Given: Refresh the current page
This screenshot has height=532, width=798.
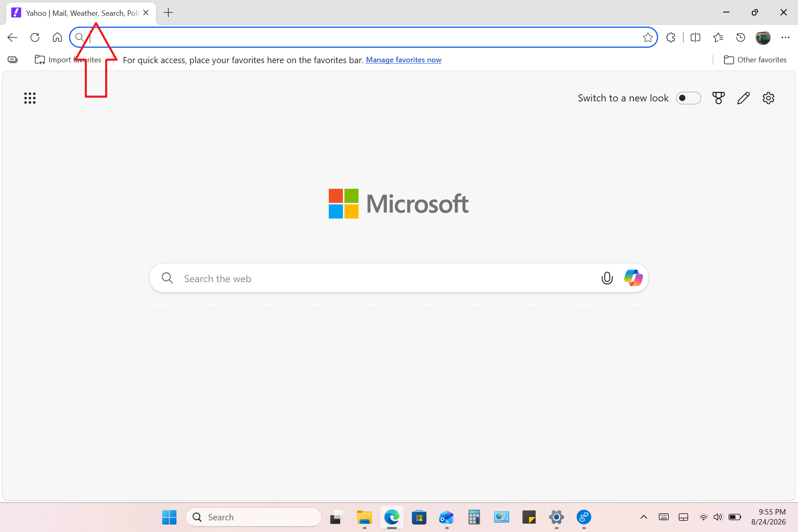Looking at the screenshot, I should [x=35, y=37].
